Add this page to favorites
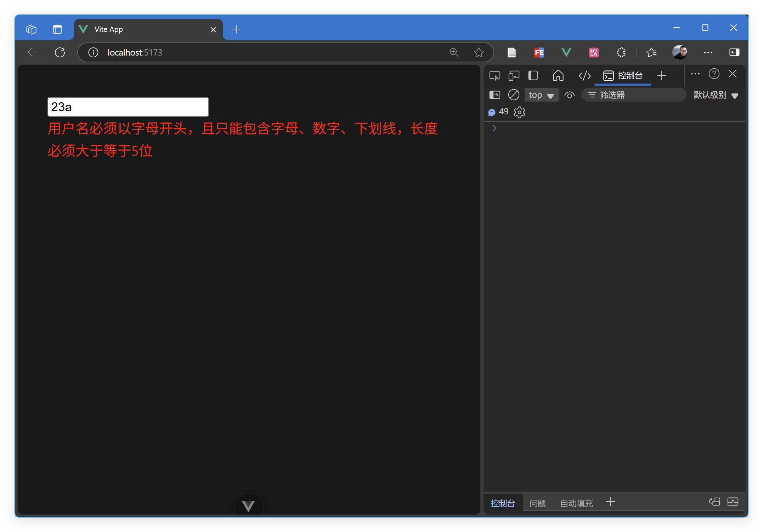Image resolution: width=763 pixels, height=532 pixels. pyautogui.click(x=479, y=52)
